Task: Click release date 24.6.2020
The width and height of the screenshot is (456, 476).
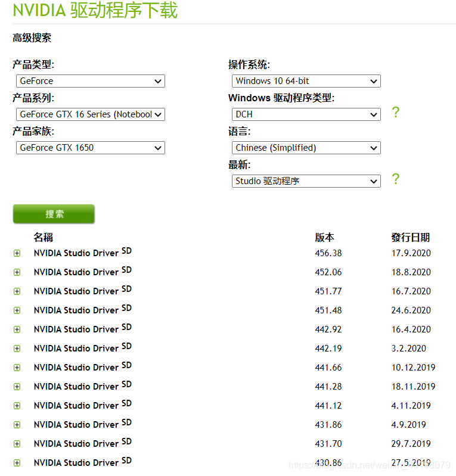Action: click(x=411, y=310)
